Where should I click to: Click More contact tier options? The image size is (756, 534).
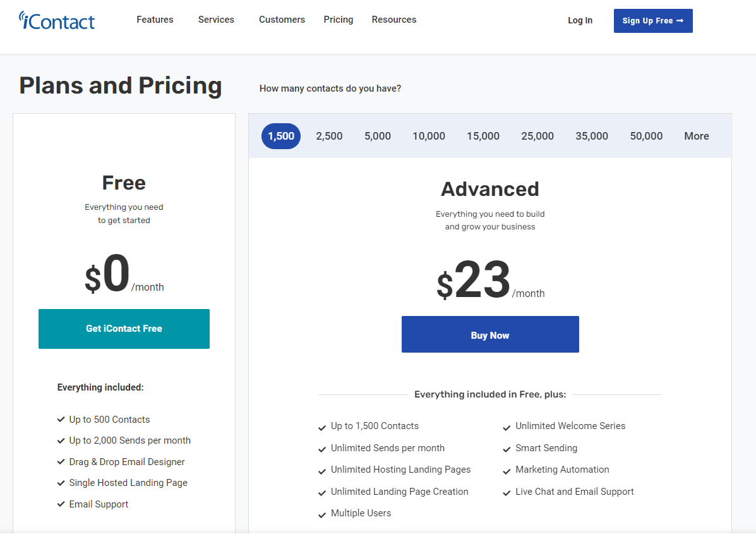[x=696, y=136]
